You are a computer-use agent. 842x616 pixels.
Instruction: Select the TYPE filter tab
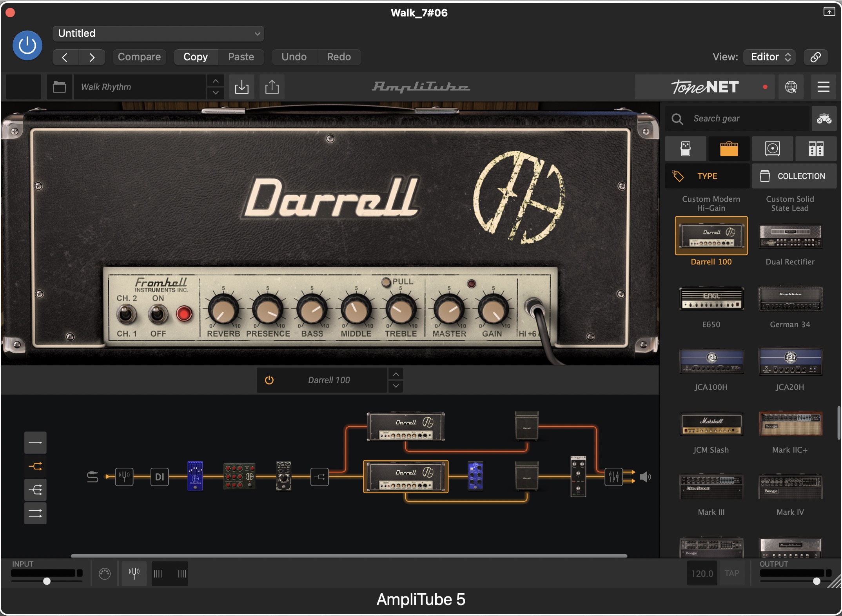707,176
